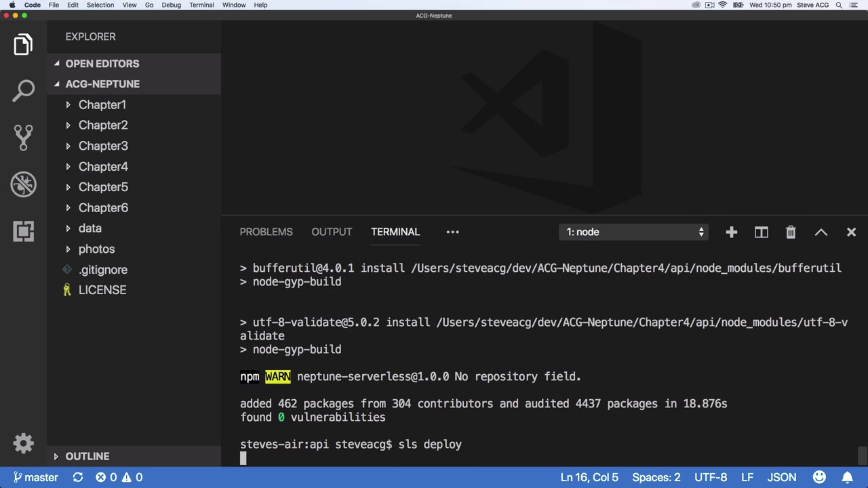Change indentation via Spaces: 2

(x=656, y=477)
